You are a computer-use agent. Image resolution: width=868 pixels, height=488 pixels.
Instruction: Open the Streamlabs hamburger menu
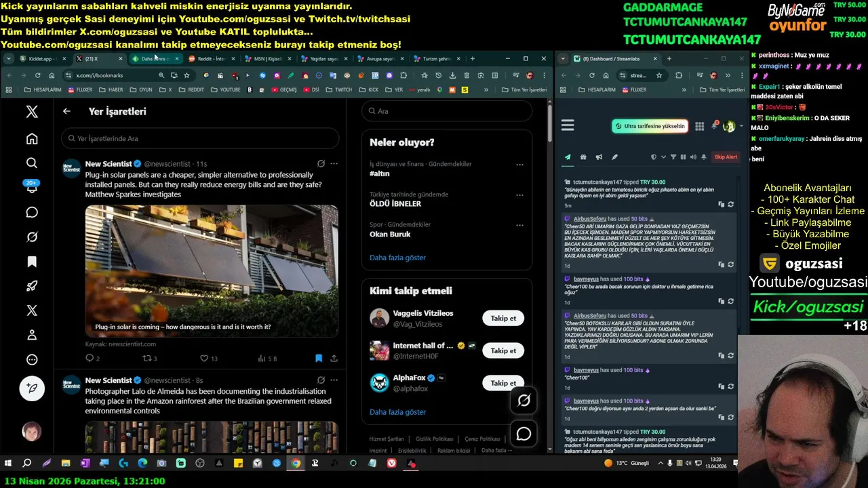pyautogui.click(x=568, y=125)
